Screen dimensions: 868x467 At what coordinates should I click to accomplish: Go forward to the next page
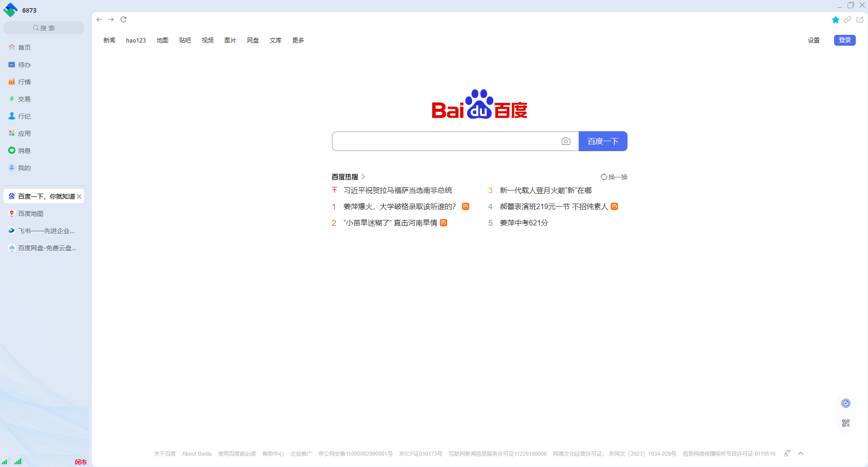click(111, 19)
